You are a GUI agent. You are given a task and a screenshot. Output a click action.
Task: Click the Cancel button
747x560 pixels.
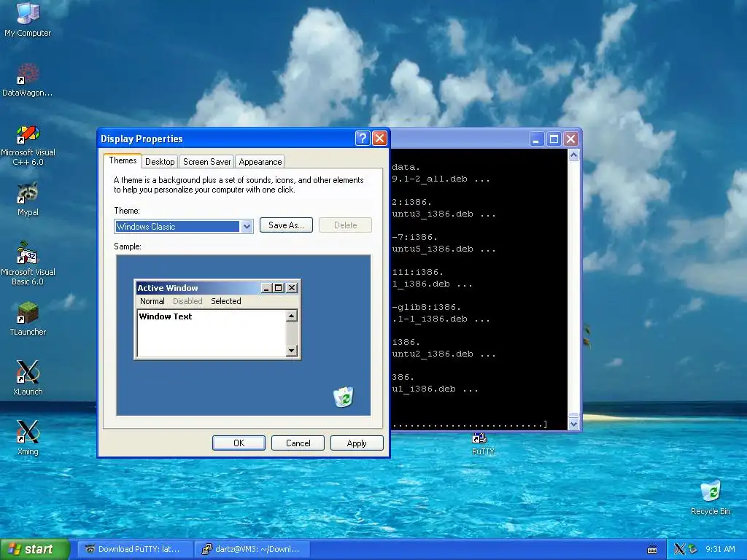coord(298,443)
